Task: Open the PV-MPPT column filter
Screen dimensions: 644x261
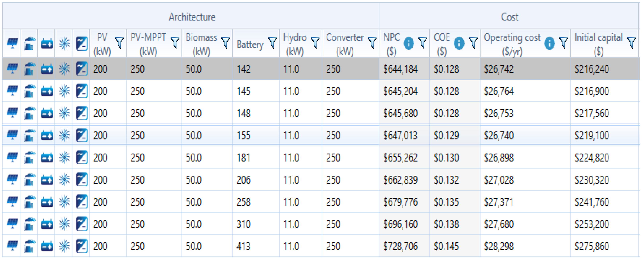Action: 175,43
